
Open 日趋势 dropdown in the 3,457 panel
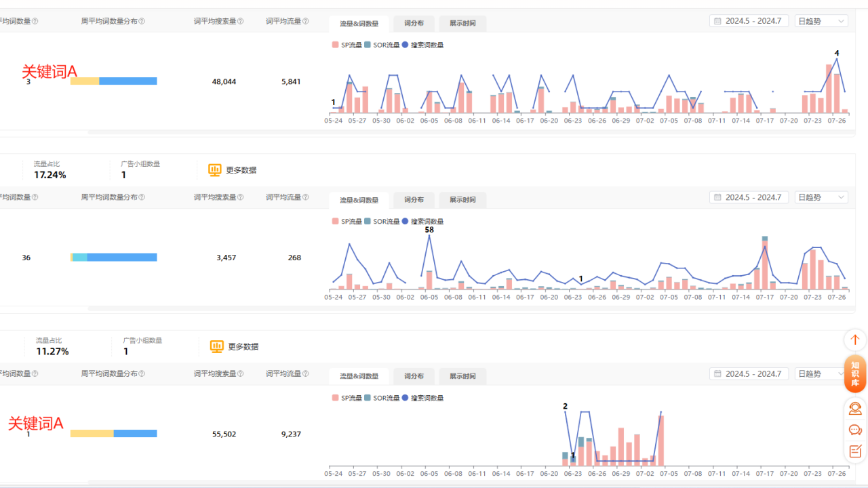[821, 197]
